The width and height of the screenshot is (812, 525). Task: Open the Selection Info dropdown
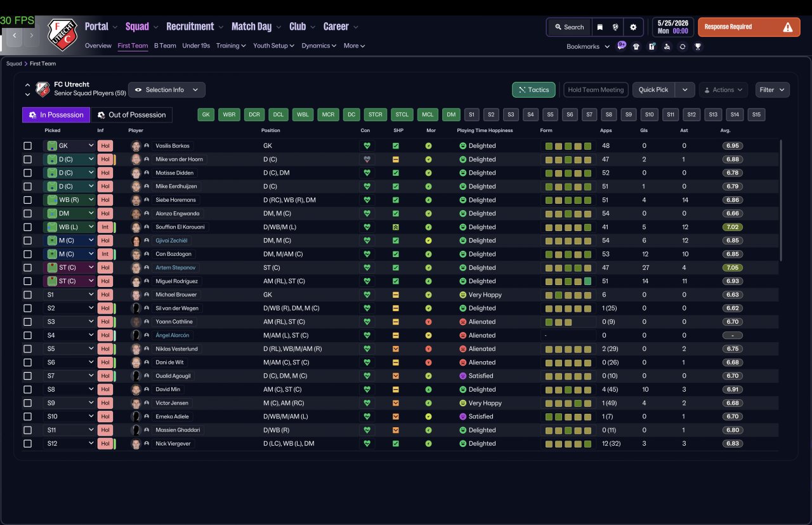tap(167, 90)
